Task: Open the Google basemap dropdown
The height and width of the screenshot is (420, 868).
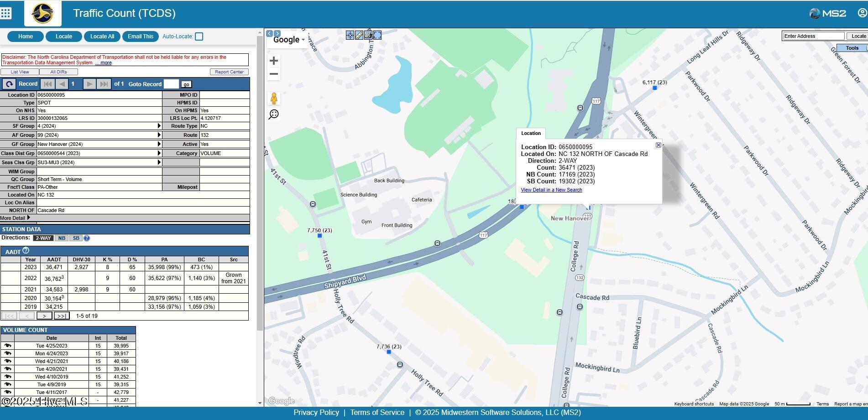Action: (289, 40)
